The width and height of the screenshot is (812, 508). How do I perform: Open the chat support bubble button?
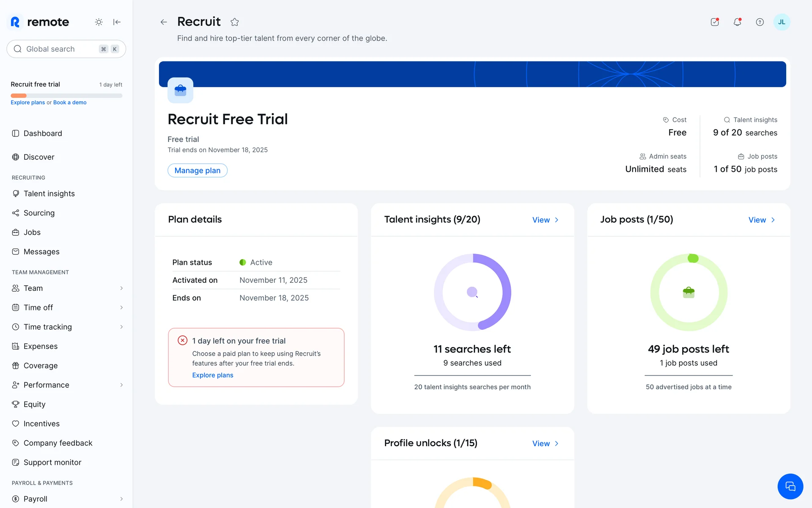coord(790,486)
